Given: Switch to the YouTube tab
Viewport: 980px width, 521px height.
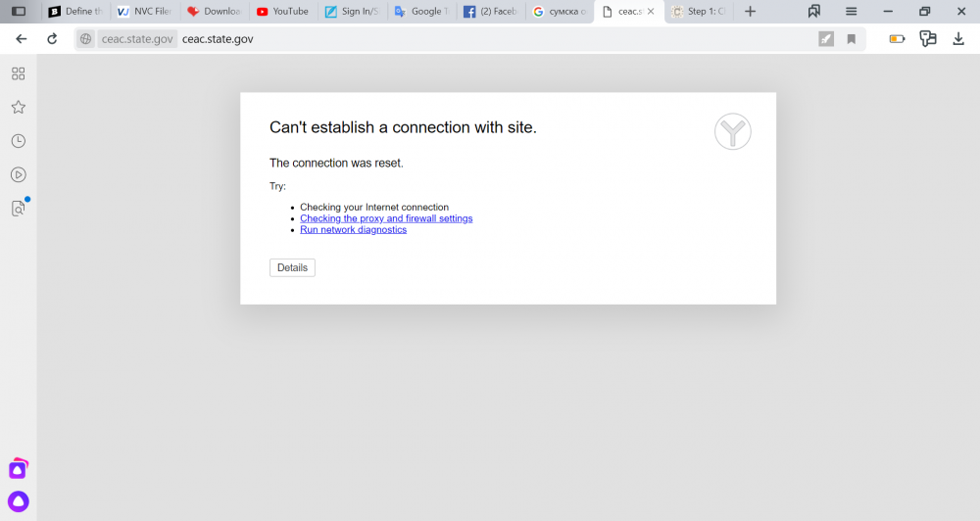Looking at the screenshot, I should tap(281, 12).
